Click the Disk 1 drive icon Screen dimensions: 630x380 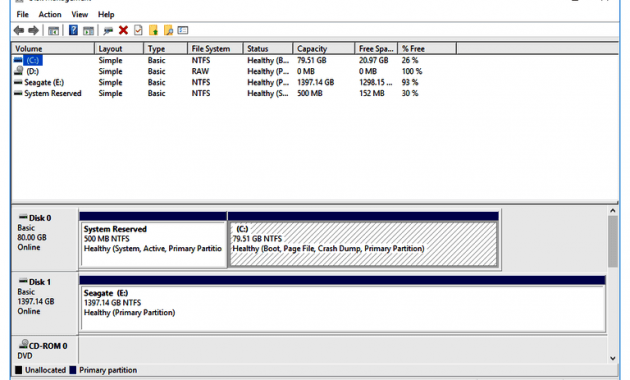[23, 281]
